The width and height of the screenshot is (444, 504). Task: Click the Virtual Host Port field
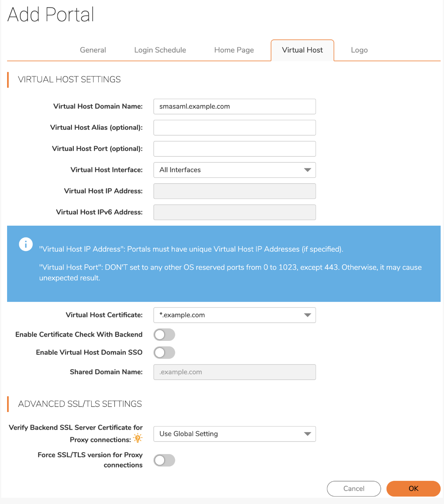pyautogui.click(x=235, y=149)
